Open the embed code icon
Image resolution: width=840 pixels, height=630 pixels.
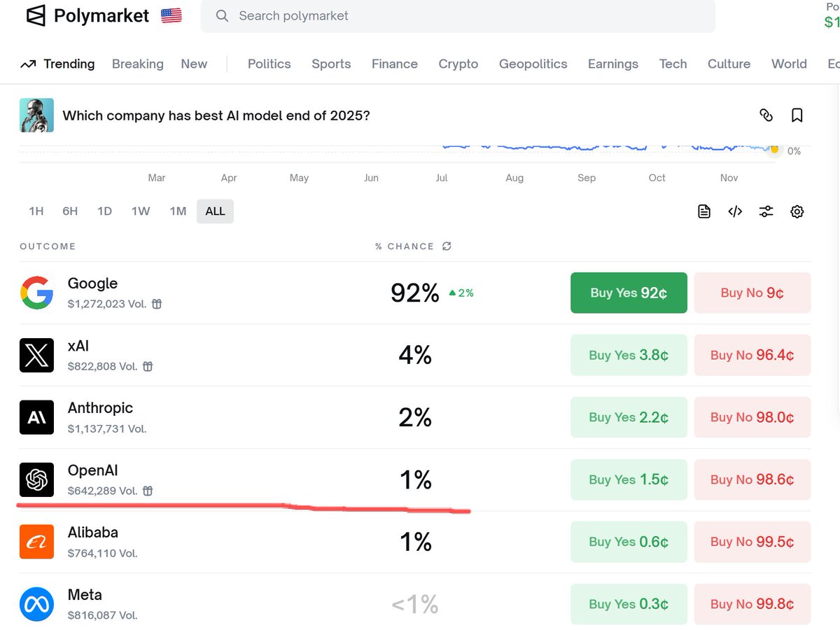click(735, 211)
